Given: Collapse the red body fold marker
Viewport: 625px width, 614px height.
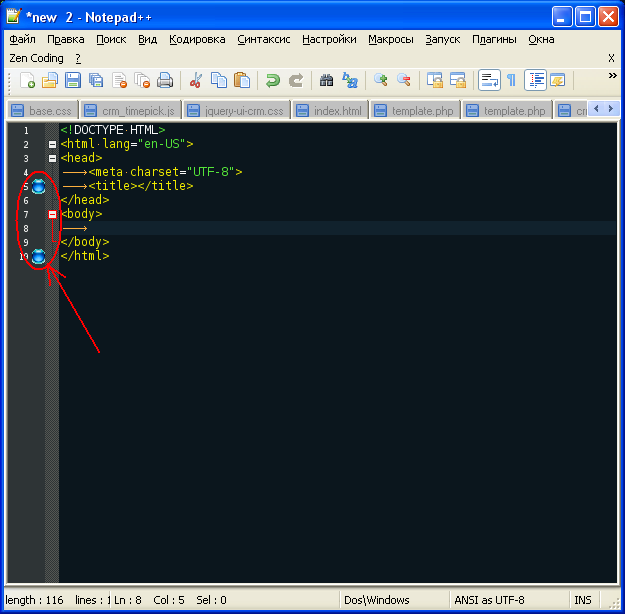Looking at the screenshot, I should [x=52, y=214].
